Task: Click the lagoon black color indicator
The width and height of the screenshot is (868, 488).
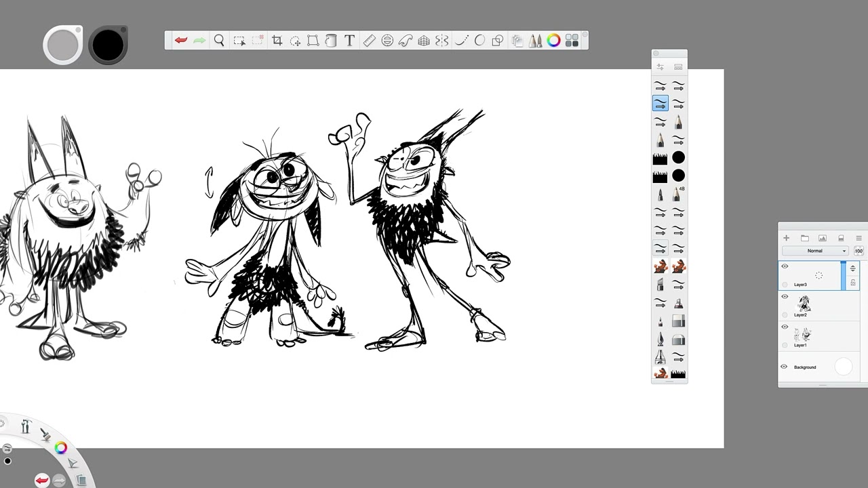Action: 7,462
